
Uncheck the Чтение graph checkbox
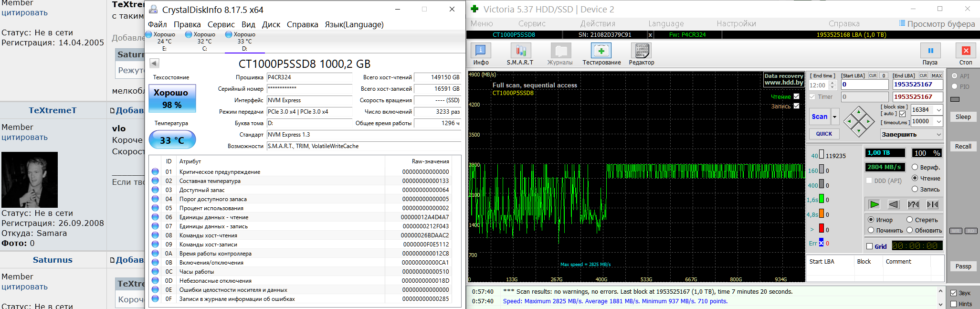coord(796,96)
